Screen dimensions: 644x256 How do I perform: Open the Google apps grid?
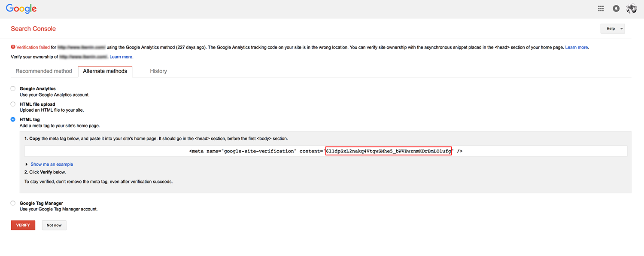point(601,8)
